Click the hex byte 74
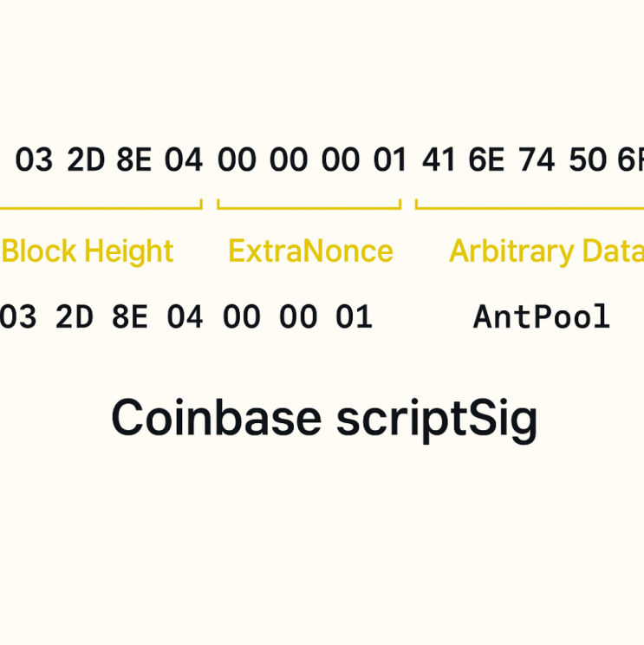The width and height of the screenshot is (644, 645). pos(537,160)
